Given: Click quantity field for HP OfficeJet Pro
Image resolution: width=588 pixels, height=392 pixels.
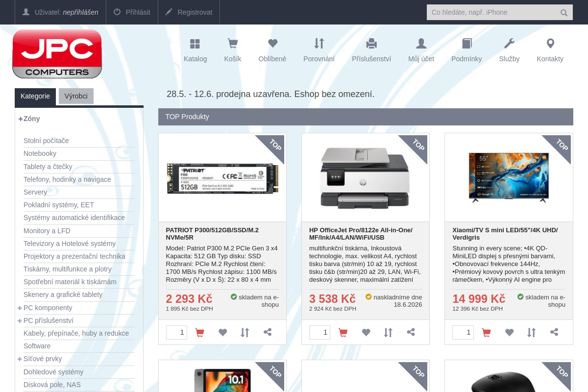Looking at the screenshot, I should (x=319, y=332).
